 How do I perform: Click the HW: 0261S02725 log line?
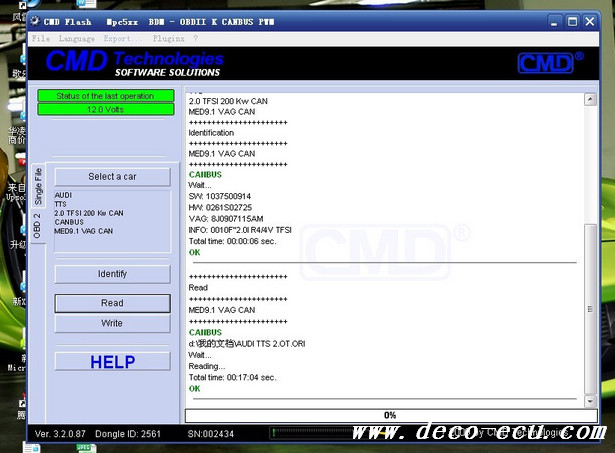[x=220, y=207]
